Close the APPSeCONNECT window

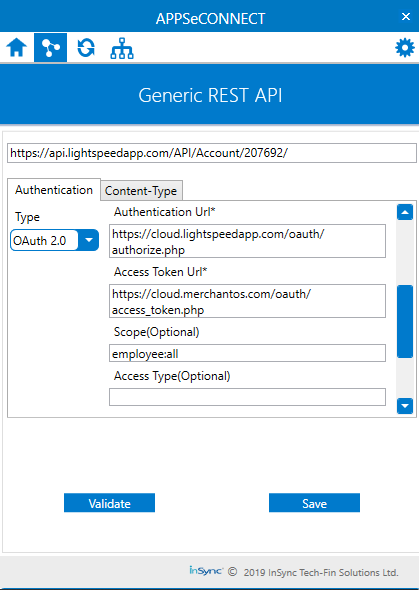click(406, 17)
